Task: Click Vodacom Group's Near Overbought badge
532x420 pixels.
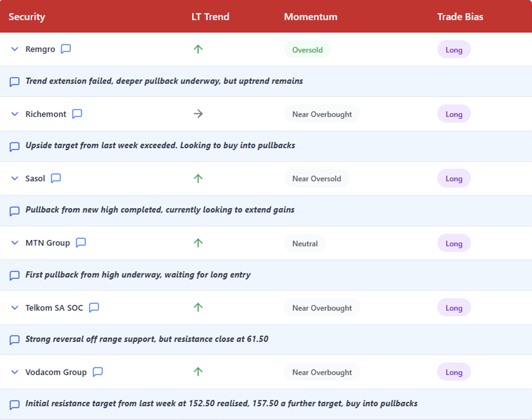Action: 322,372
